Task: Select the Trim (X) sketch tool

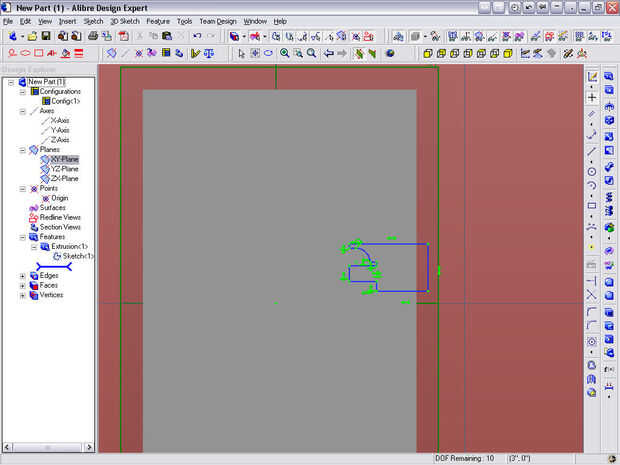Action: (x=592, y=295)
